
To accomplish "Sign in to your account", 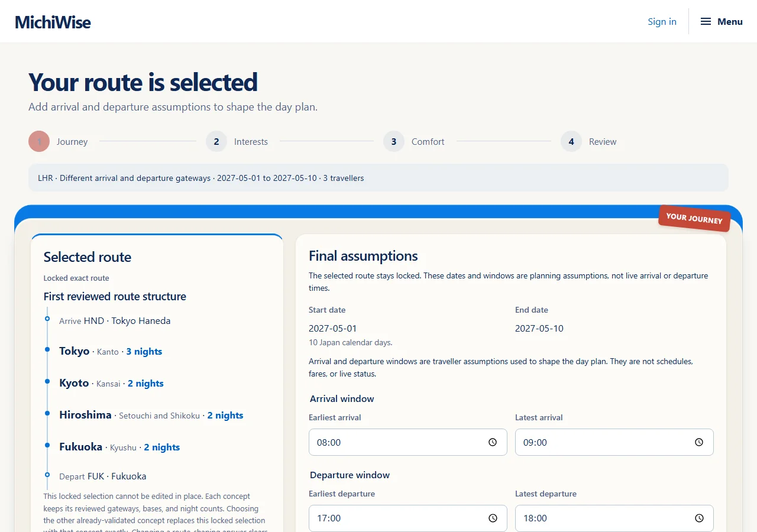I will (x=662, y=21).
